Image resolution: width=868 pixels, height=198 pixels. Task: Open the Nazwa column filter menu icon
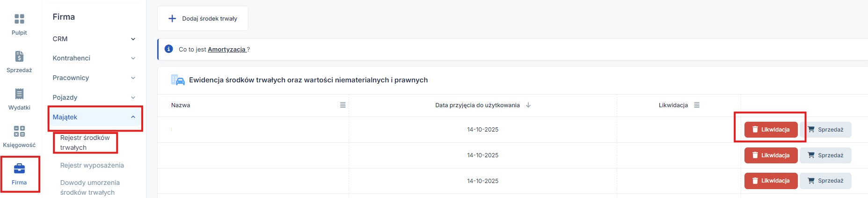[343, 105]
